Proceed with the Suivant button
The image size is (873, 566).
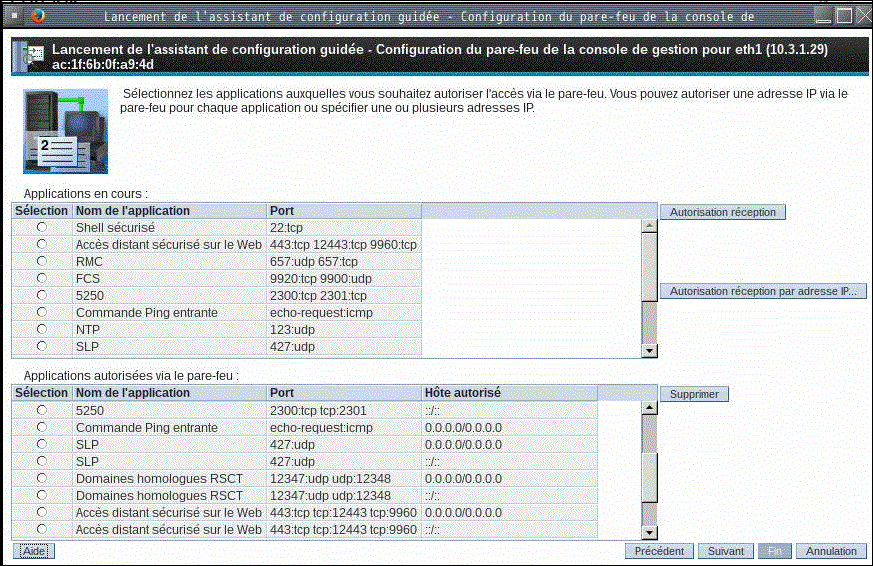tap(725, 551)
